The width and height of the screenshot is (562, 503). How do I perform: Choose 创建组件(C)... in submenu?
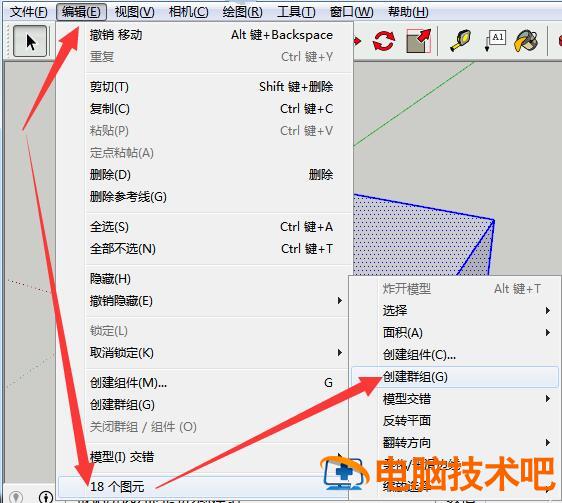(x=454, y=355)
